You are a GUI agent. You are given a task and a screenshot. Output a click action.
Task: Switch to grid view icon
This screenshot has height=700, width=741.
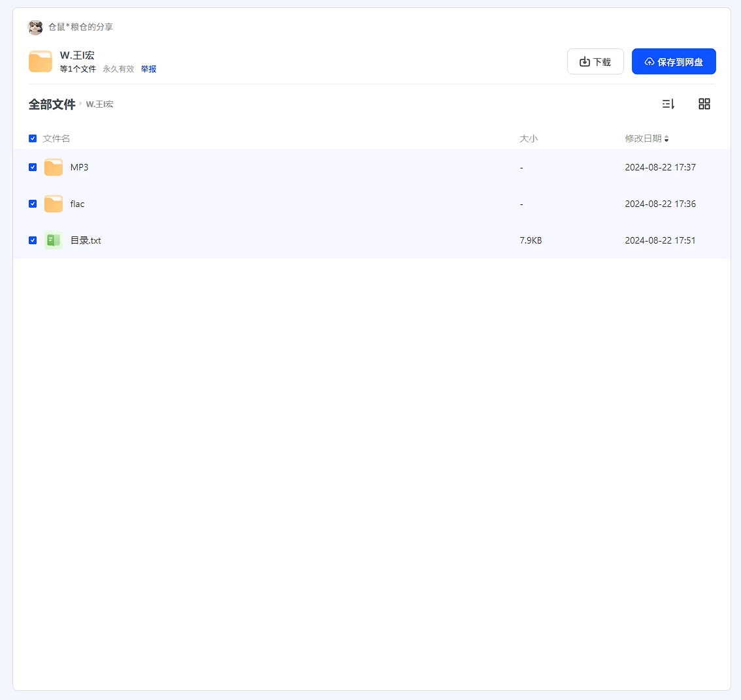coord(704,104)
